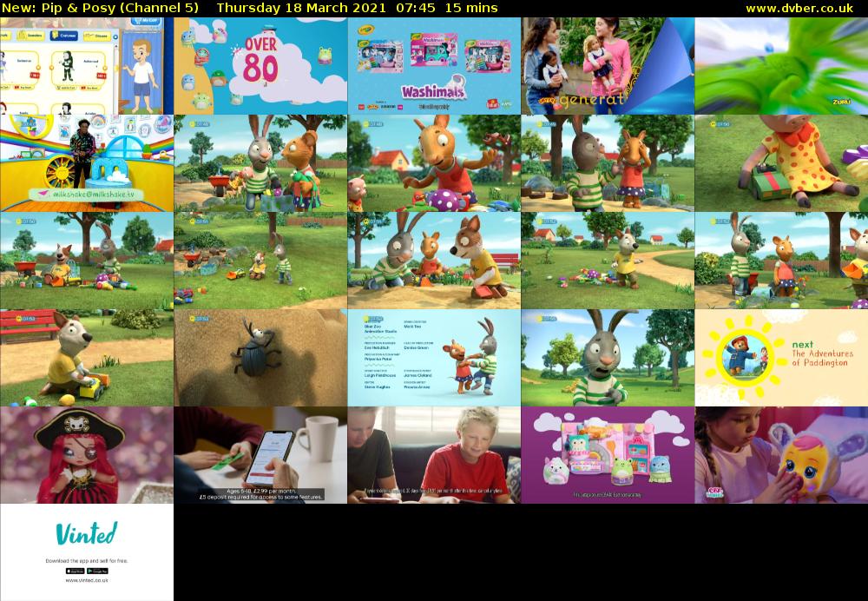Open the www.vinted.co.uk link
Image resolution: width=868 pixels, height=601 pixels.
coord(86,580)
